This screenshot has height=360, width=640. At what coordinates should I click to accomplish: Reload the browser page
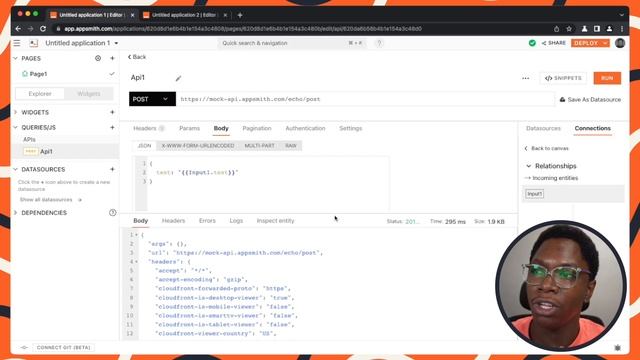coord(43,29)
